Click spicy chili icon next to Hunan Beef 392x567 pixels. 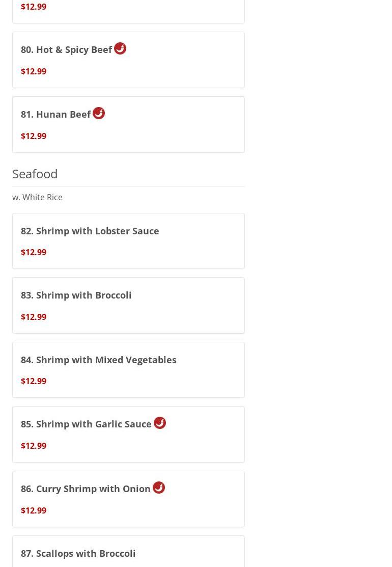99,113
